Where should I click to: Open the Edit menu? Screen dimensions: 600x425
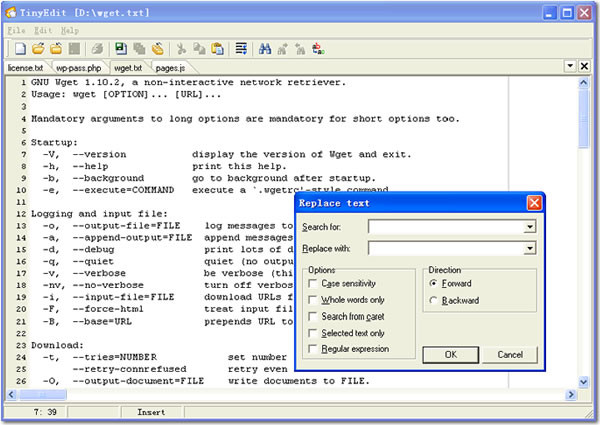[44, 30]
